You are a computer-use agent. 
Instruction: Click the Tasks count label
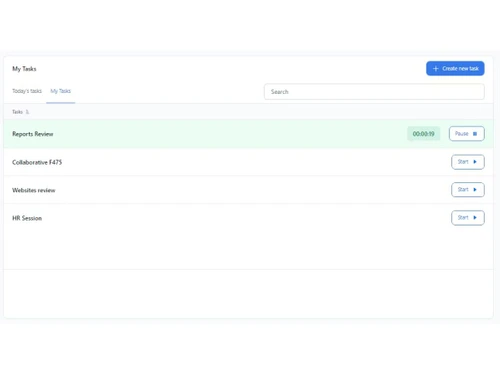tap(21, 112)
